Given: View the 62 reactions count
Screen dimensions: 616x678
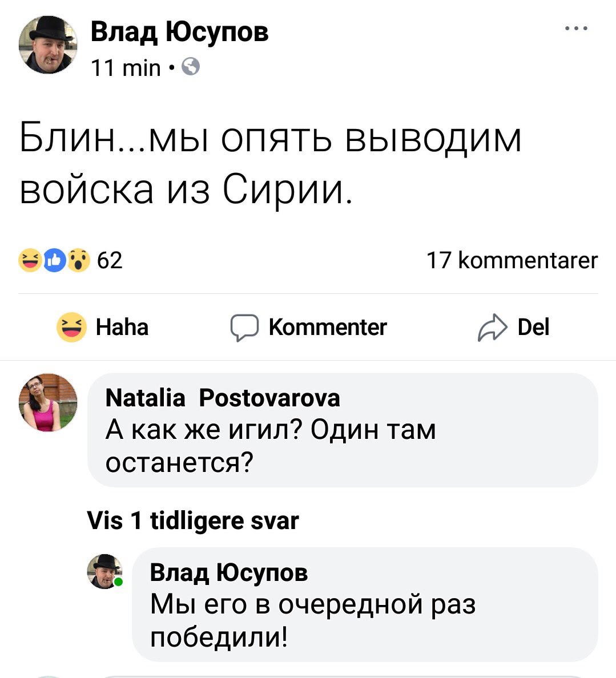Looking at the screenshot, I should (110, 260).
